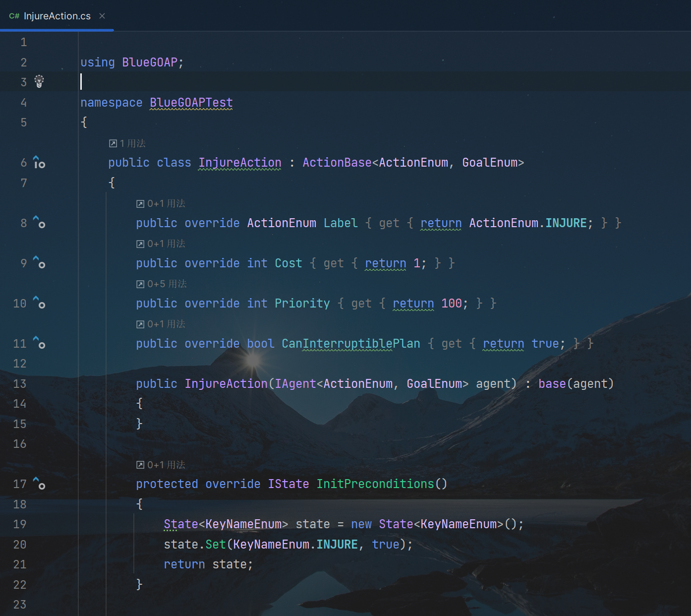This screenshot has width=691, height=616.
Task: Select the InjureAction.cs tab
Action: tap(57, 16)
